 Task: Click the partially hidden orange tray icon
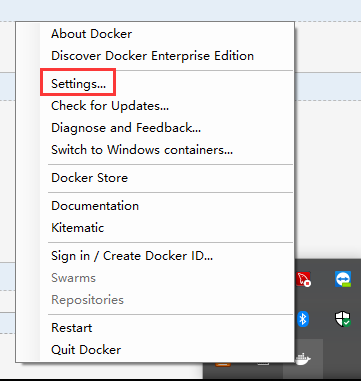click(x=223, y=364)
